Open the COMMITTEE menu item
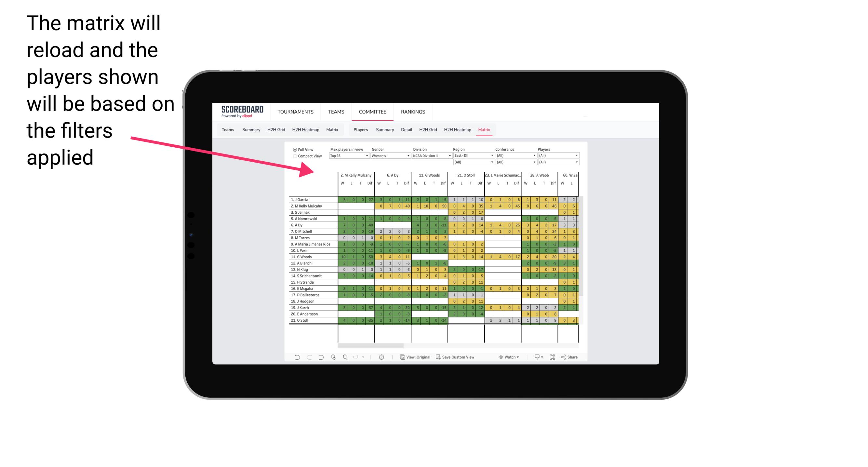The height and width of the screenshot is (467, 868). coord(372,111)
